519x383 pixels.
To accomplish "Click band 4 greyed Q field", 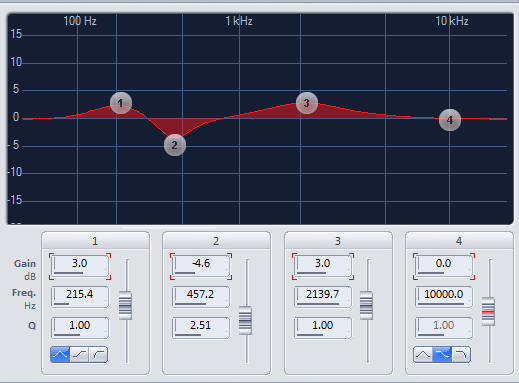I will 444,327.
